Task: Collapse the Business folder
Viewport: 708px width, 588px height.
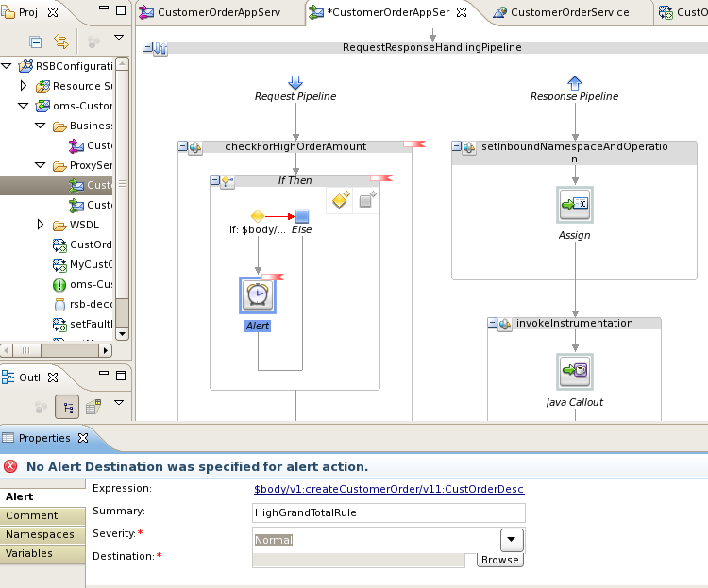Action: pos(41,126)
